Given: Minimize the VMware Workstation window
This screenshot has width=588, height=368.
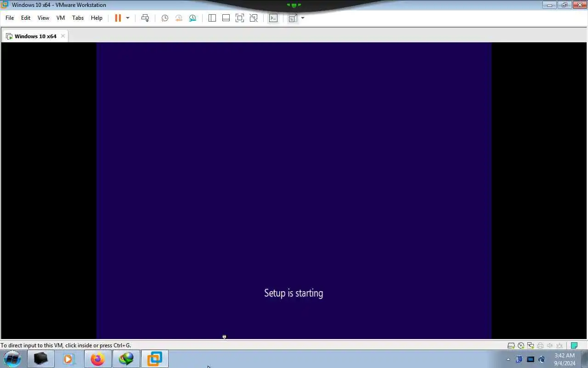Looking at the screenshot, I should [549, 5].
